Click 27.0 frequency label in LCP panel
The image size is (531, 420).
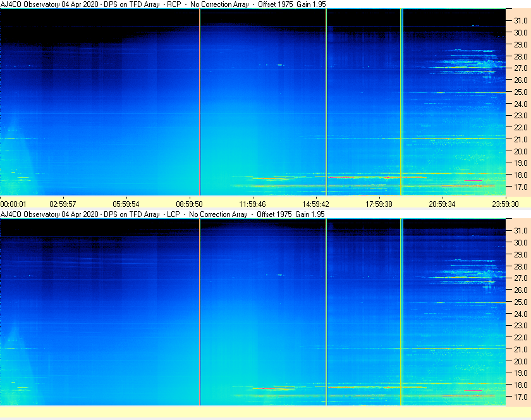[521, 278]
